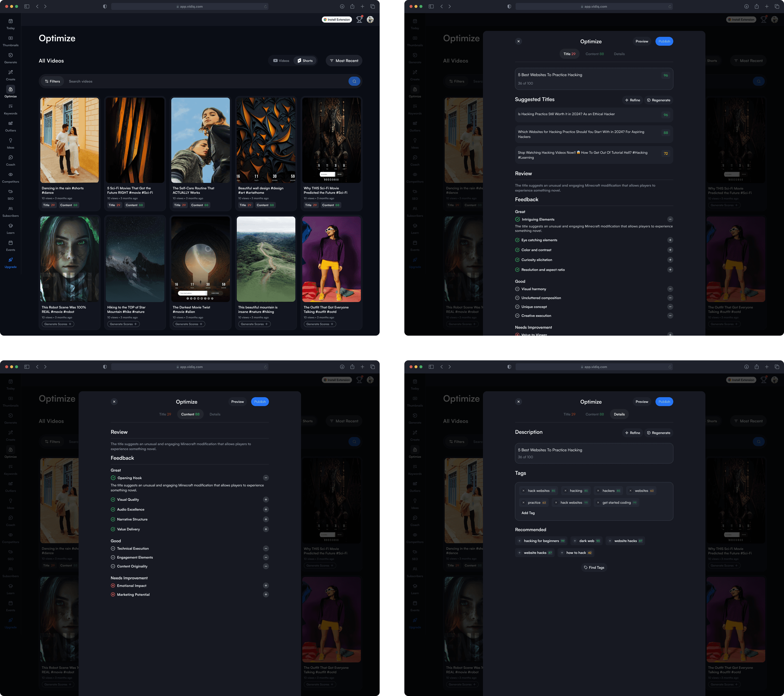
Task: Click the highlighted 'Content 88' tab
Action: (190, 414)
